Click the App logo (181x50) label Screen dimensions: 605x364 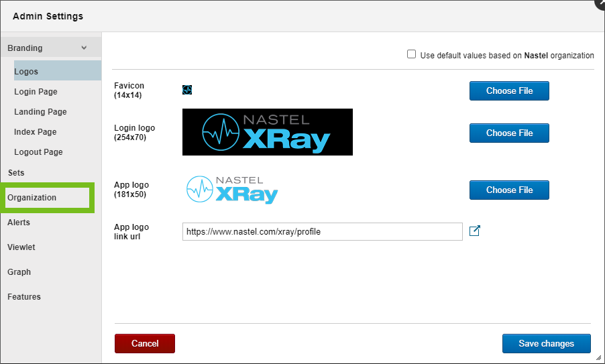click(131, 189)
